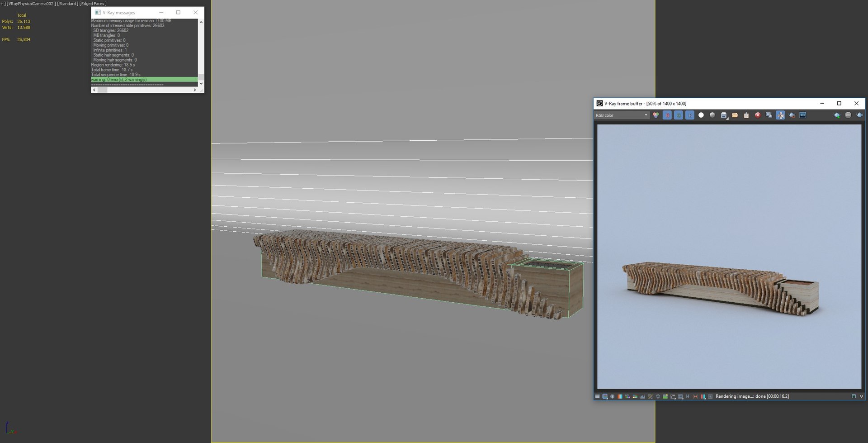The height and width of the screenshot is (443, 868).
Task: Click the V-Ray messages title icon
Action: pos(98,13)
